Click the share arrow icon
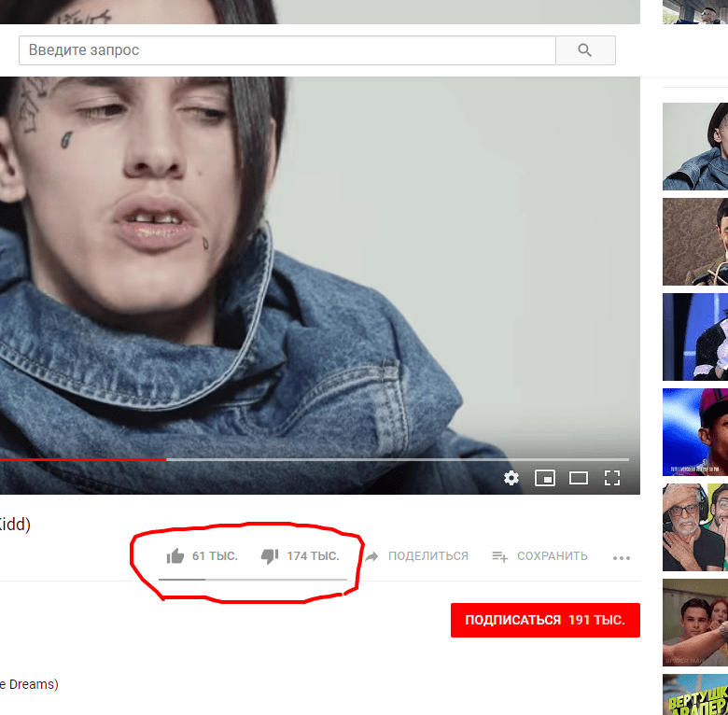Screen dimensions: 728x715 pyautogui.click(x=371, y=556)
